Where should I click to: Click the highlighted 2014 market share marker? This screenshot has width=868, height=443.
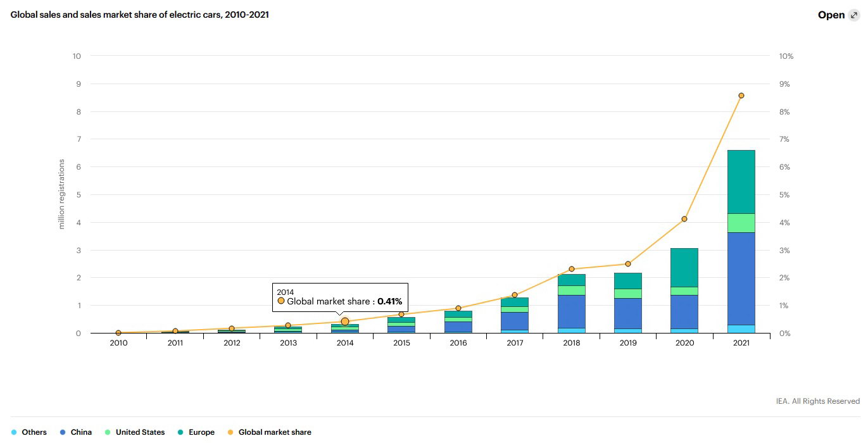(345, 321)
